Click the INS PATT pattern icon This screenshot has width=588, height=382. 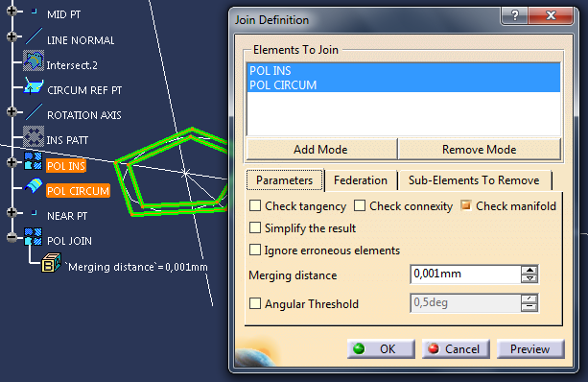[x=34, y=136]
